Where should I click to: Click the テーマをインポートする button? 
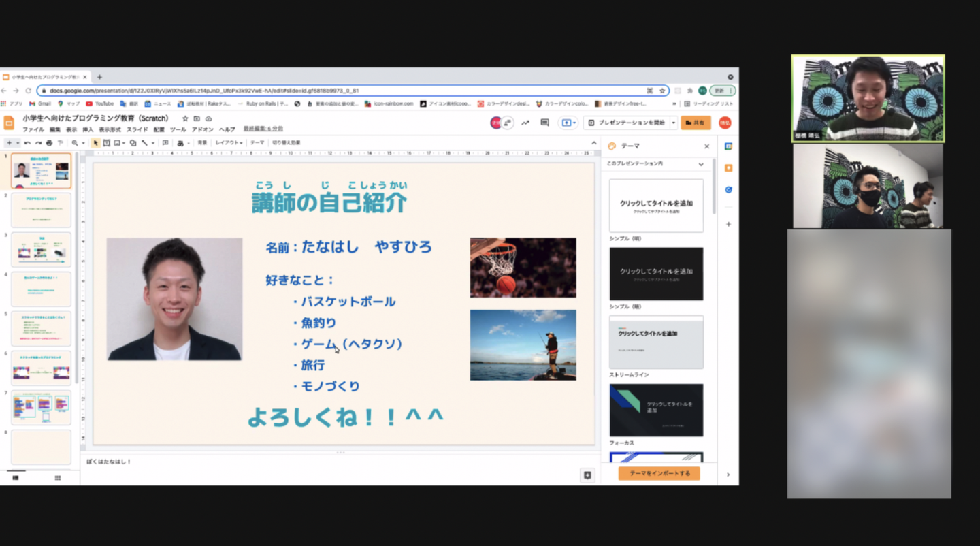pos(659,474)
